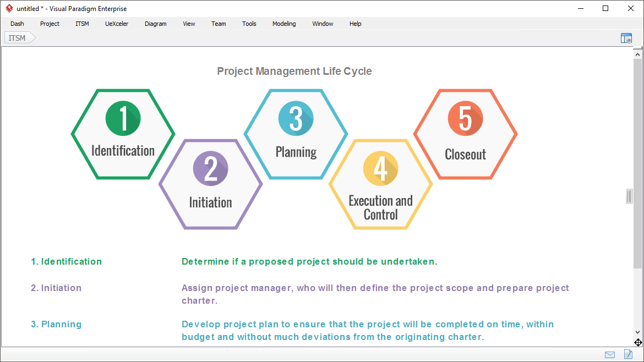Click the document-with-pencil icon in status bar
This screenshot has width=644, height=362.
coord(628,354)
